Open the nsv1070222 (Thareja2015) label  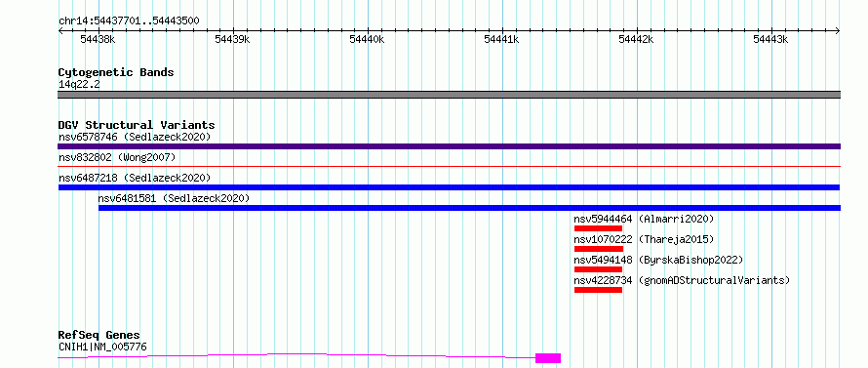tap(645, 239)
